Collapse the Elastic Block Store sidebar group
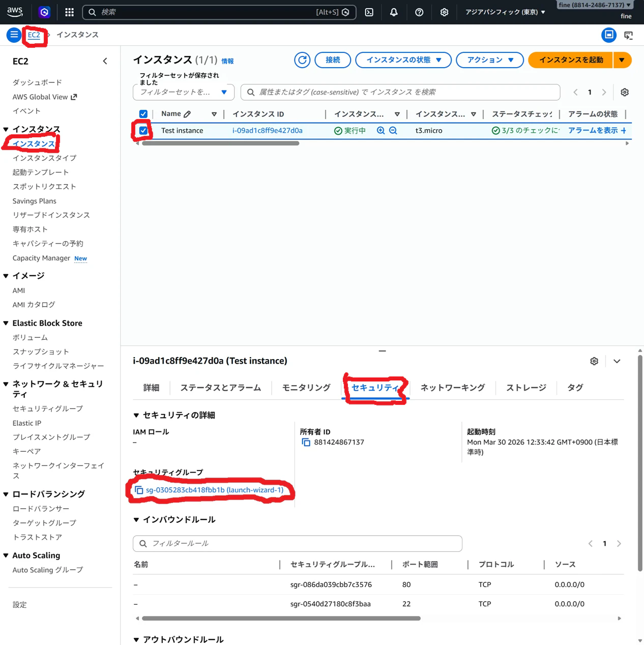644x645 pixels. coord(6,324)
